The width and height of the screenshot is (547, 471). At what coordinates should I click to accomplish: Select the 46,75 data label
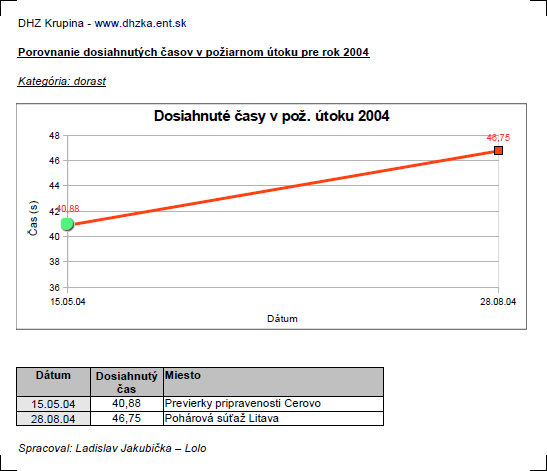pos(498,138)
